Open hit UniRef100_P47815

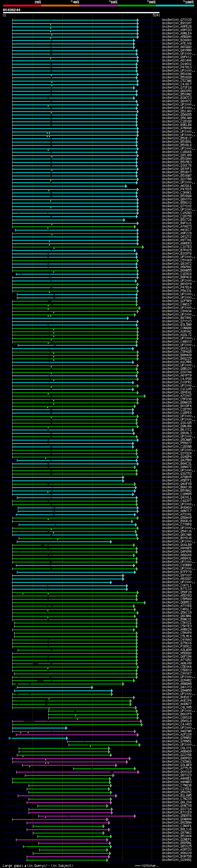point(177,189)
